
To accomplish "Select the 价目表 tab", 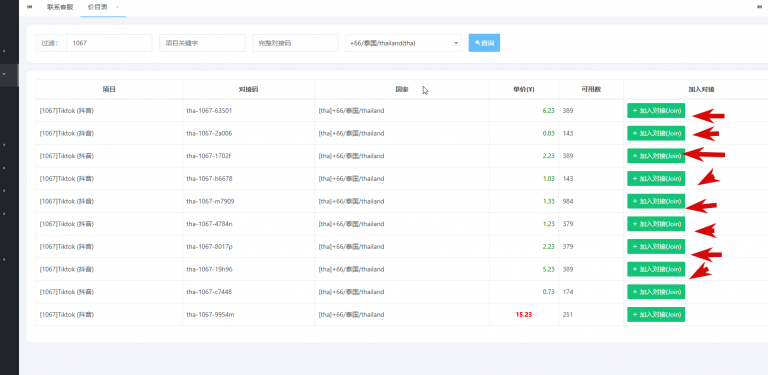I will pyautogui.click(x=97, y=7).
